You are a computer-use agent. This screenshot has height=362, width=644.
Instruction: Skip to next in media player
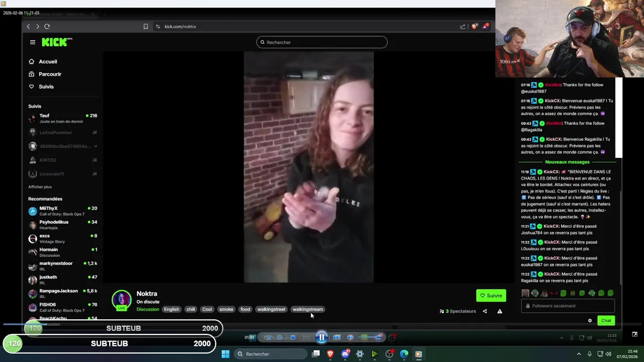click(337, 337)
